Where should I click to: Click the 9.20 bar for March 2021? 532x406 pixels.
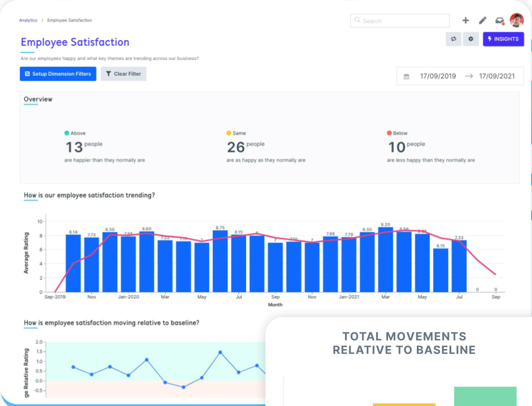[386, 260]
